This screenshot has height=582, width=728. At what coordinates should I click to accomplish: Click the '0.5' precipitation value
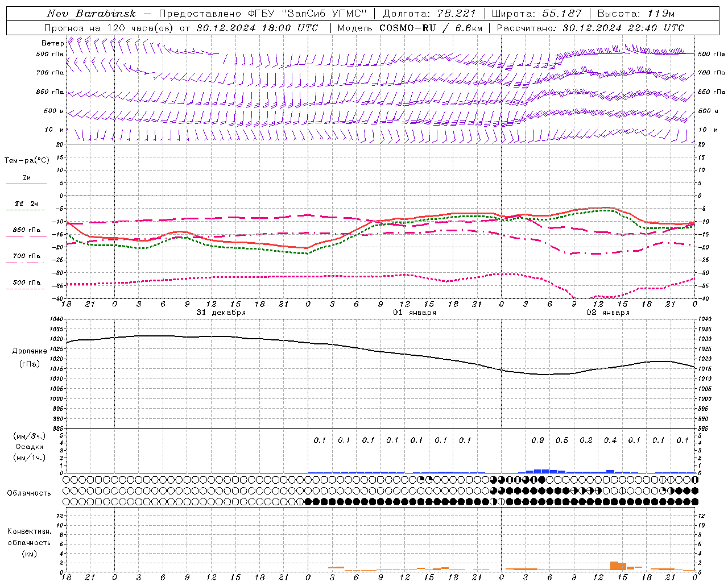point(562,440)
